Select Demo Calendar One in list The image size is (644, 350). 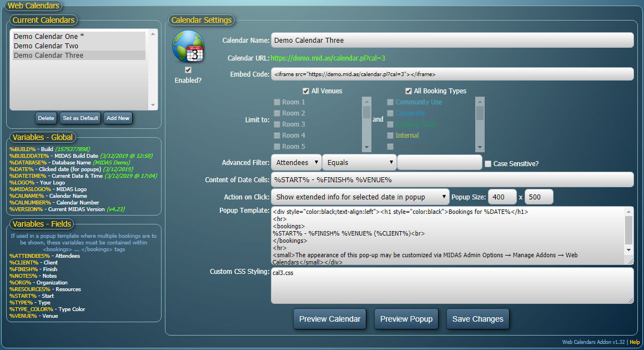79,37
